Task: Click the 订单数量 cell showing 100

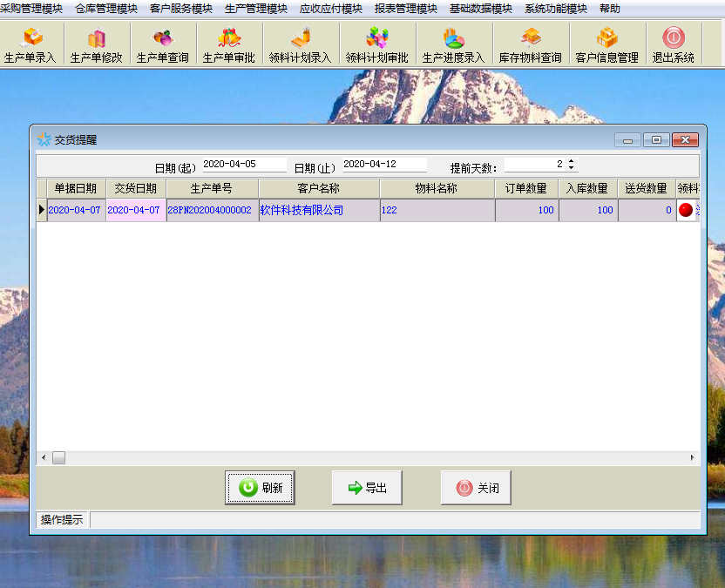Action: [526, 210]
